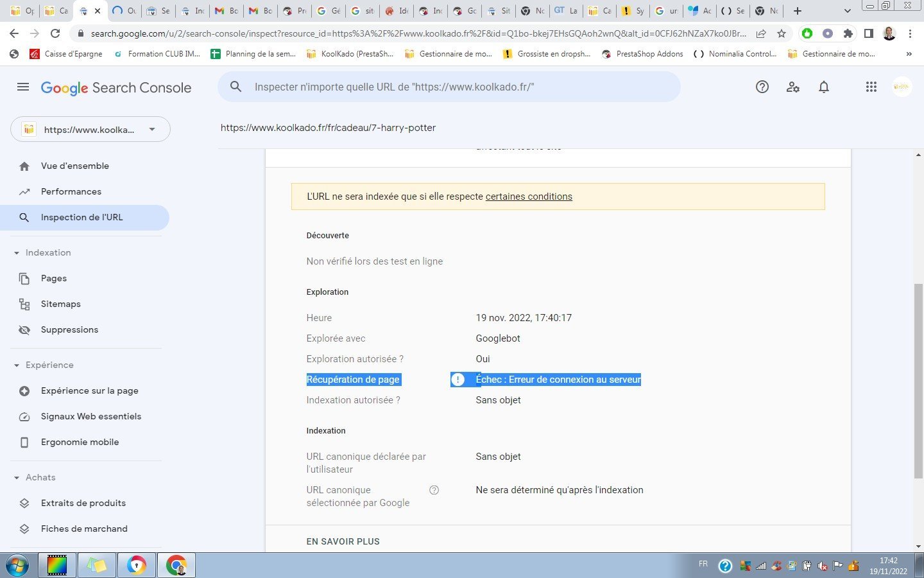This screenshot has width=924, height=578.
Task: Click the blue help icon in the system tray
Action: pyautogui.click(x=725, y=566)
